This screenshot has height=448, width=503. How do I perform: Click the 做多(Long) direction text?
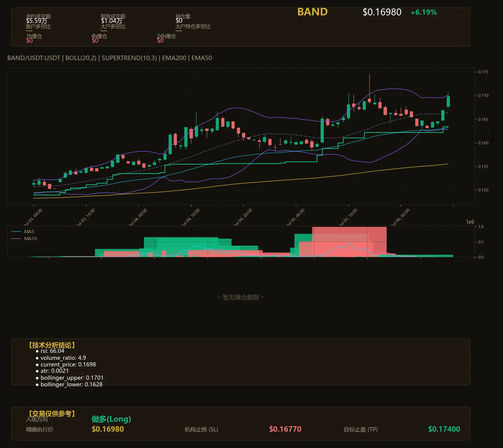(x=111, y=419)
